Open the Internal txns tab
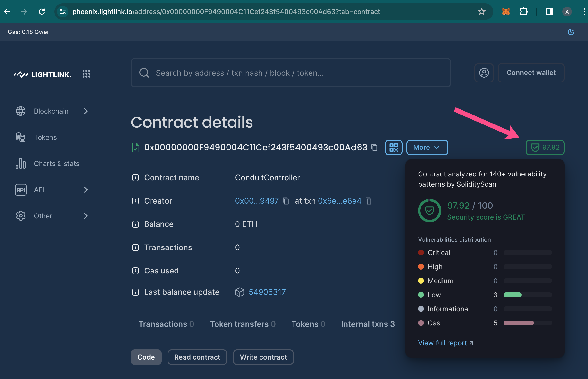Viewport: 588px width, 379px height. pos(368,324)
